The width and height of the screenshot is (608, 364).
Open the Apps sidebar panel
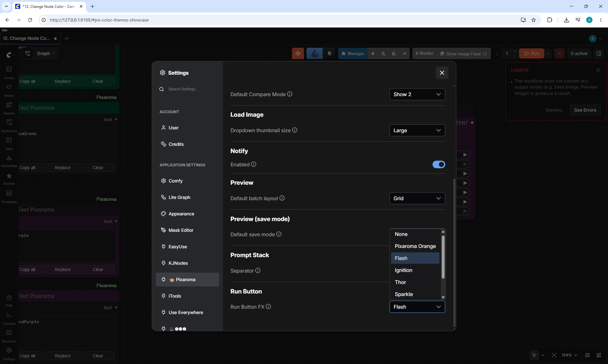click(x=9, y=143)
